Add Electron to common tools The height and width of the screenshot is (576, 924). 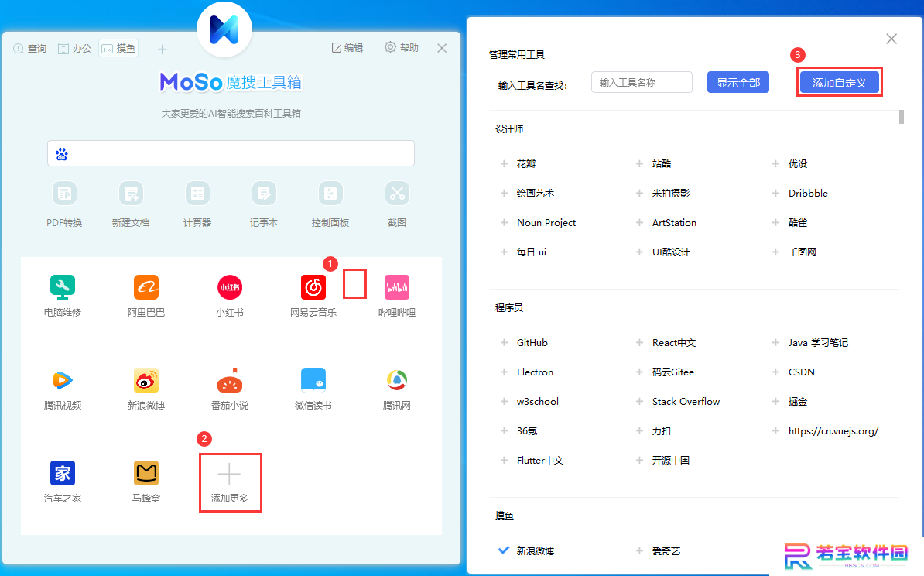pyautogui.click(x=504, y=372)
